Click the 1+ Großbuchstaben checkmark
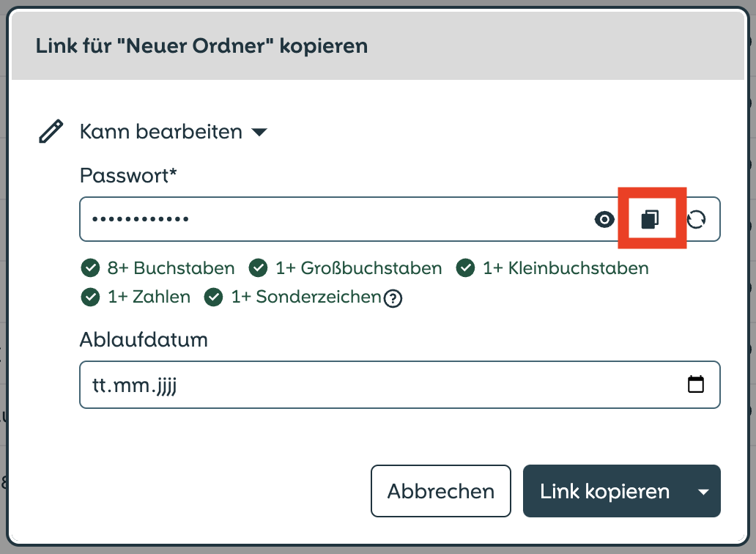Viewport: 756px width, 554px height. click(258, 267)
